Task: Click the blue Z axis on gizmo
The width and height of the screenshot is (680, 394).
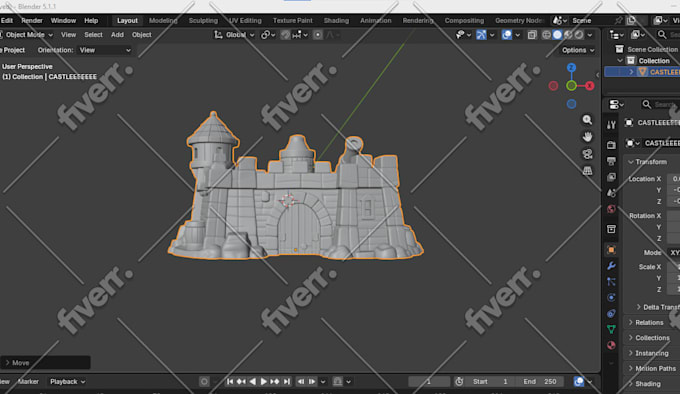Action: tap(572, 68)
